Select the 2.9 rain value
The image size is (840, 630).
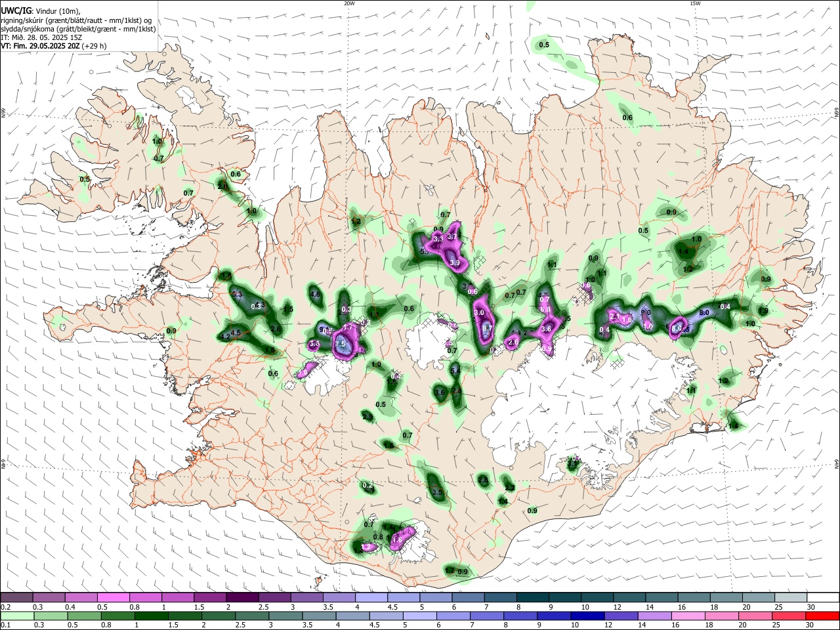[367, 417]
